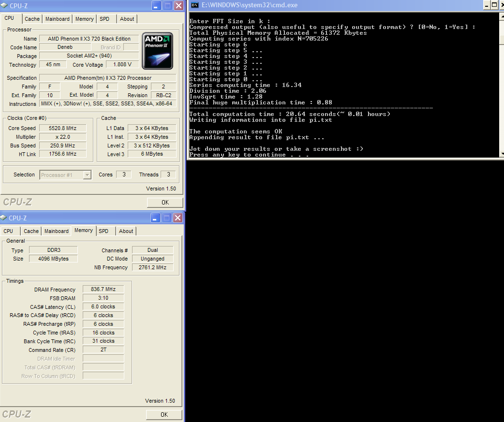This screenshot has height=422, width=504.
Task: Minimize the bottom CPU-Z Memory window
Action: coord(155,218)
